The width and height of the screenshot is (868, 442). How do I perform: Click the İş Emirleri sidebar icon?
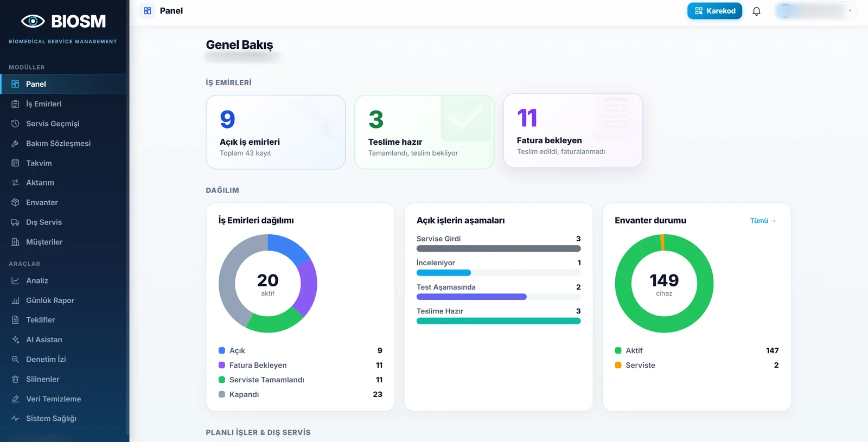15,104
